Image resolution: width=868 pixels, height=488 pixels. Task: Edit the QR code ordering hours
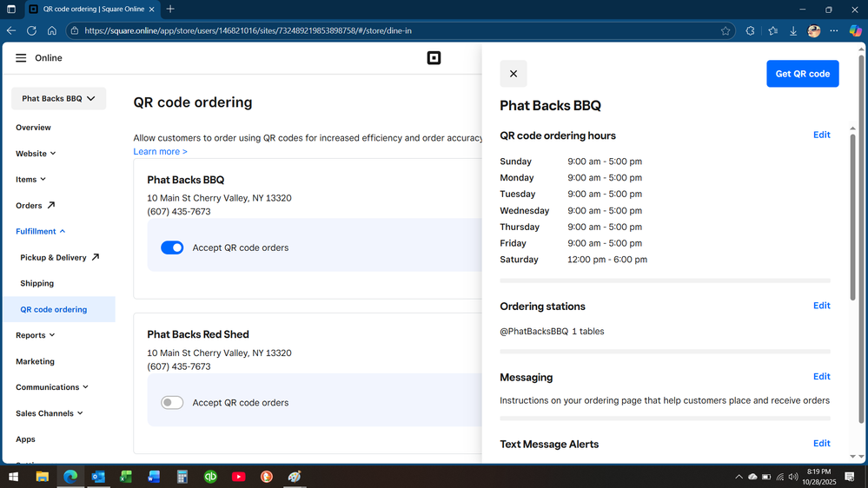(x=821, y=135)
